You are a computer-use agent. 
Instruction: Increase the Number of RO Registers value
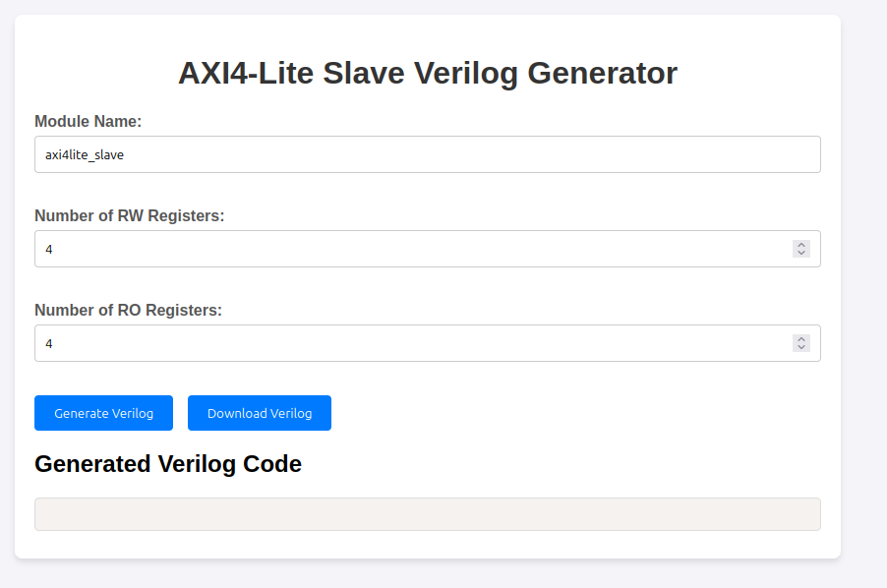click(x=801, y=339)
